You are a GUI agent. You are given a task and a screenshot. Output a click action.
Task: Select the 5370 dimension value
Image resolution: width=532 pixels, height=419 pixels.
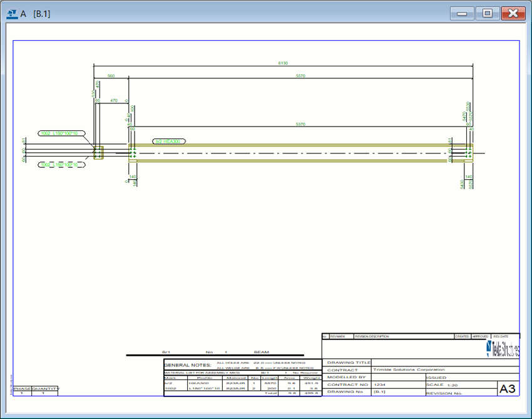point(302,124)
